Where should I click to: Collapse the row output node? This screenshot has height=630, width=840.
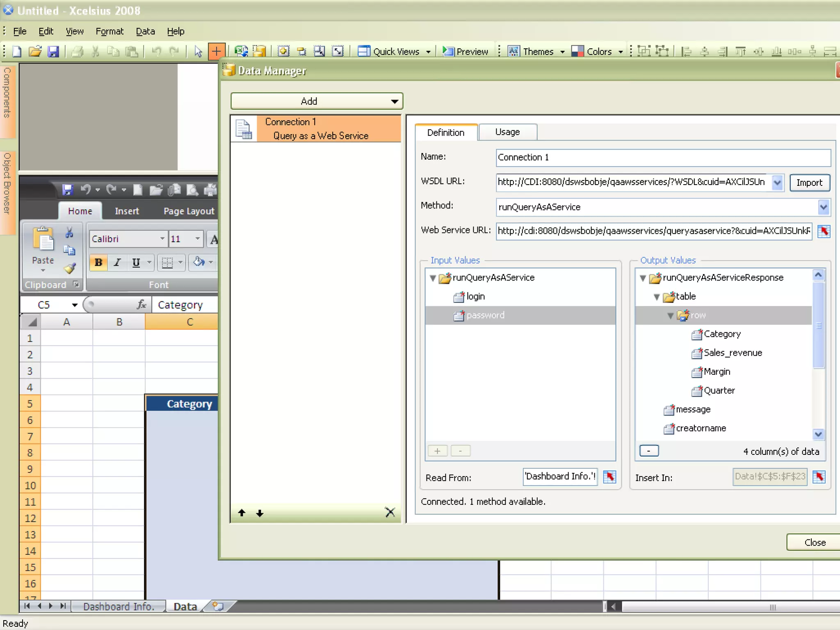[671, 316]
